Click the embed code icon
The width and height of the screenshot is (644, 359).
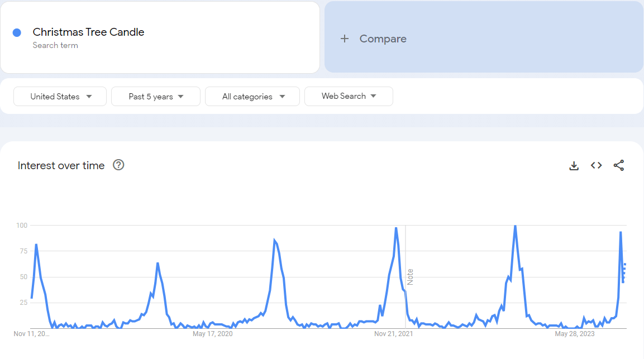pos(597,165)
